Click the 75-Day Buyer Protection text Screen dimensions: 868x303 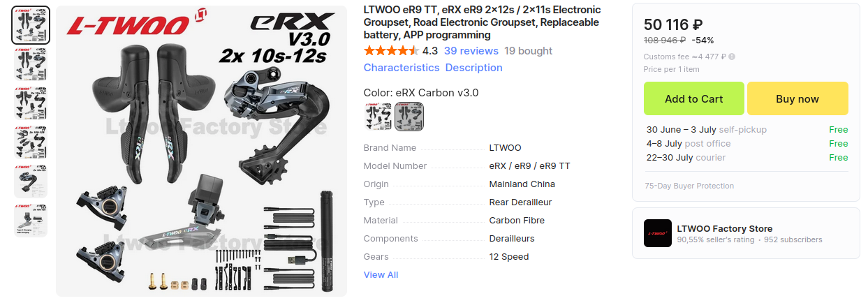689,186
